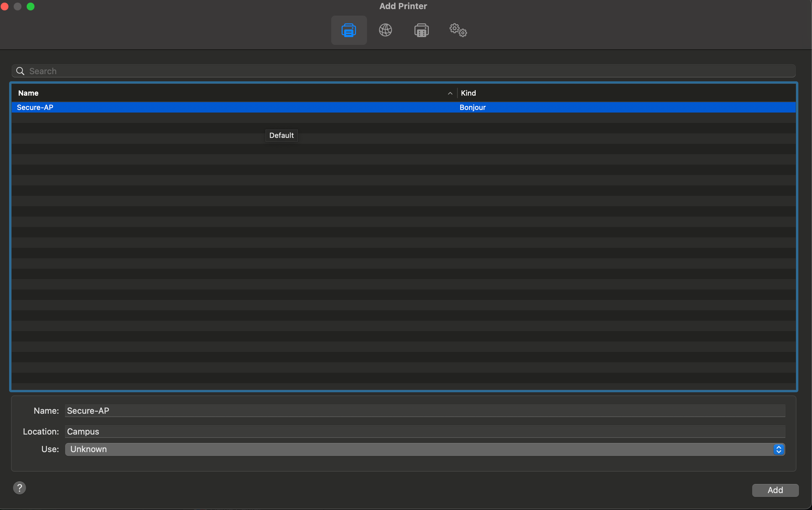
Task: Click an empty row in the printer list
Action: (405, 243)
